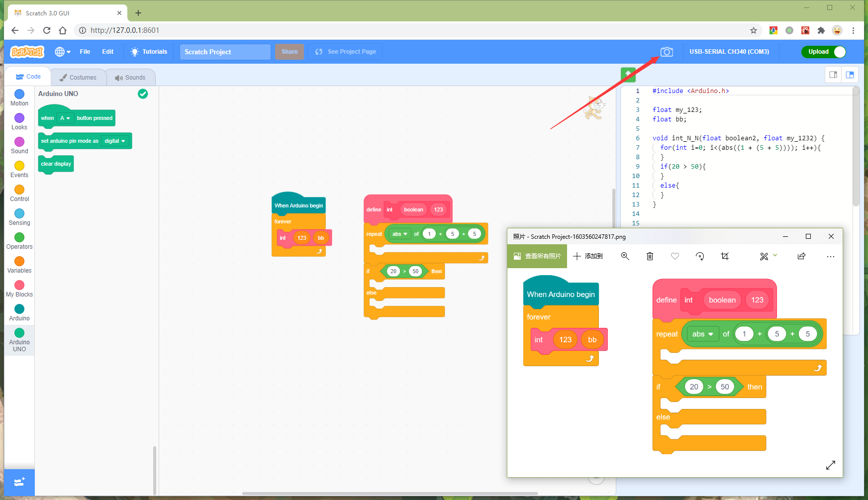Open the Photos more options menu
This screenshot has height=500, width=868.
pos(830,256)
